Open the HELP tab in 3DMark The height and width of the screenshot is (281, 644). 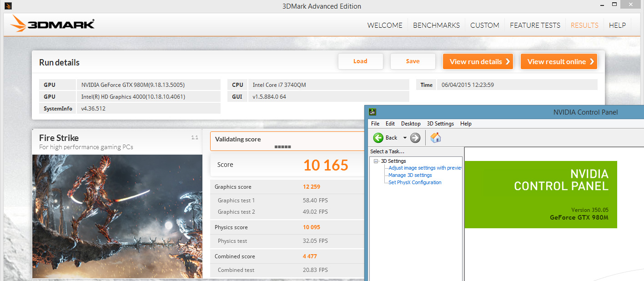[617, 25]
